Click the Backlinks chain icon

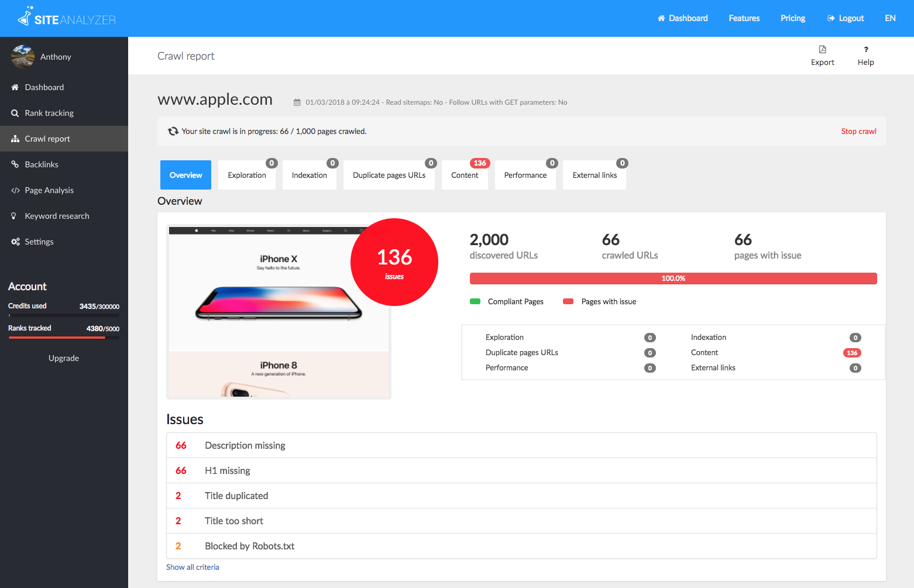click(15, 164)
